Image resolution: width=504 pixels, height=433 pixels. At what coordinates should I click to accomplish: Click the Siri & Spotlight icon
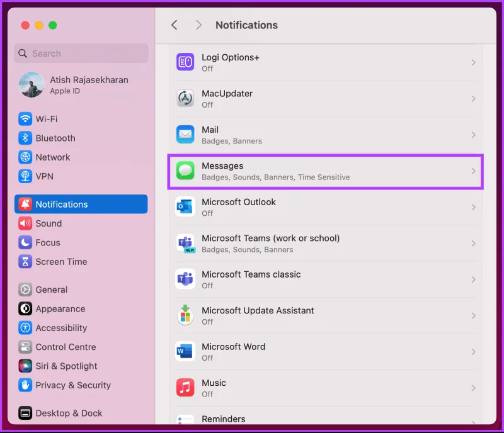click(x=25, y=366)
